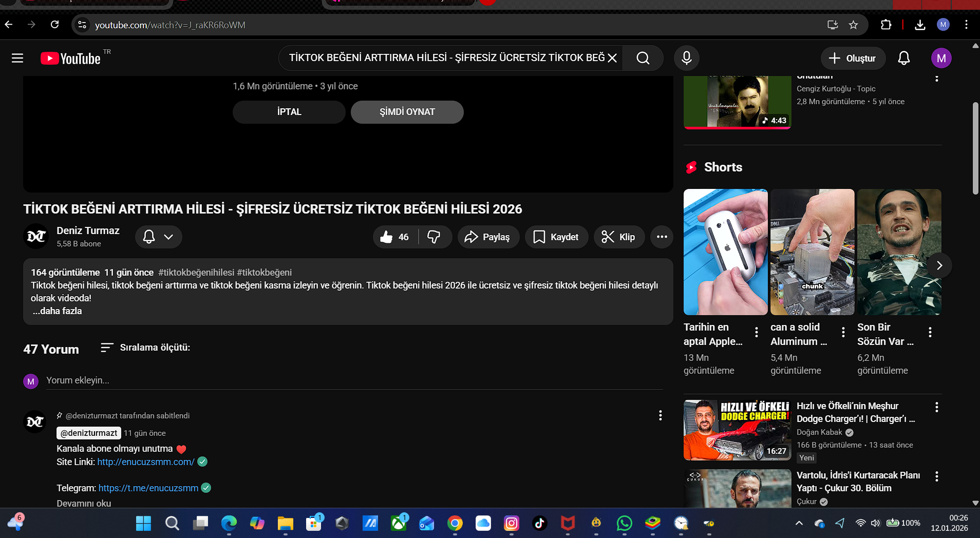The height and width of the screenshot is (538, 980).
Task: Dislike the video with thumbs down
Action: (435, 237)
